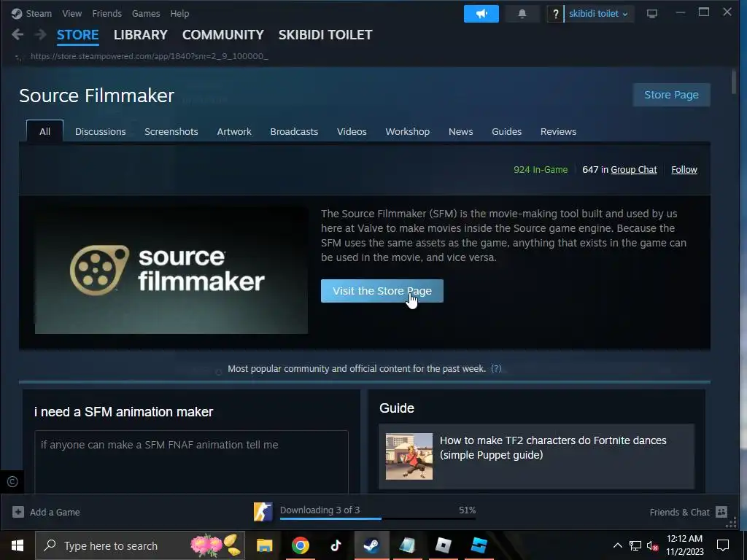Open the TF2 Fortnite dances guide thumbnail
Viewport: 747px width, 560px height.
pos(409,456)
